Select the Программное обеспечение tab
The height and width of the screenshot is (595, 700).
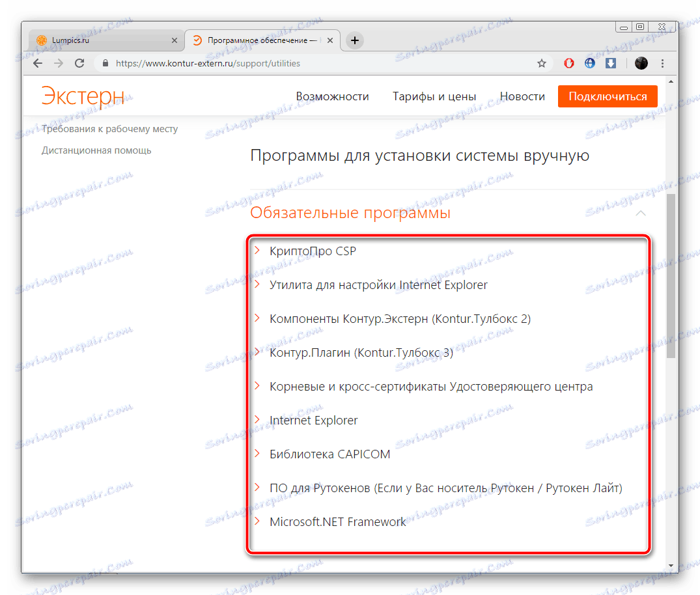click(262, 40)
